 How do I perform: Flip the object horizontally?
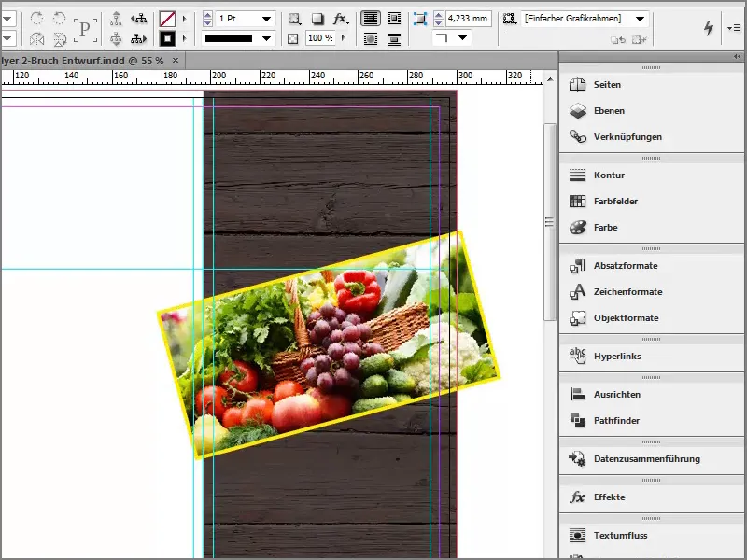click(36, 38)
